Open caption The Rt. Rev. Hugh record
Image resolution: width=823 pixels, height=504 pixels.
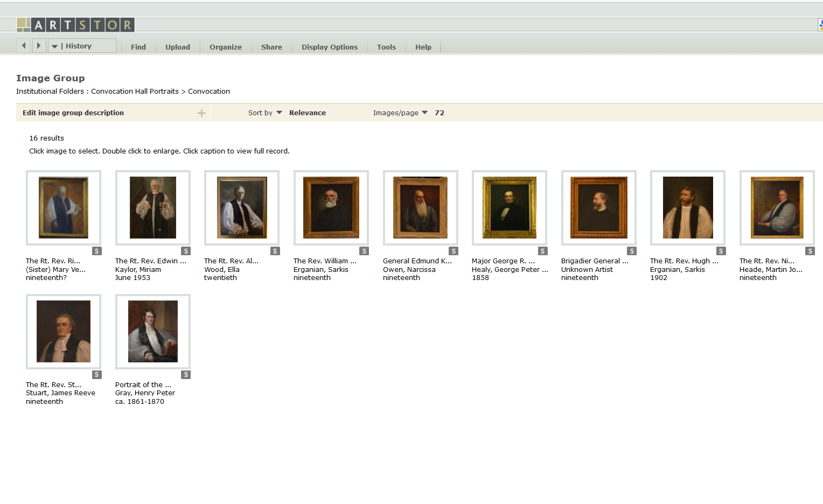click(x=684, y=261)
